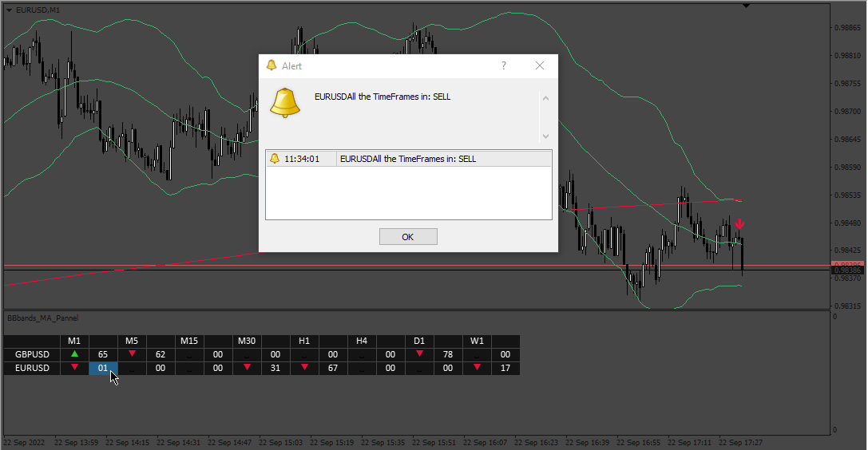Click GBPUSD M1 green up arrow
The image size is (868, 450).
[x=75, y=353]
